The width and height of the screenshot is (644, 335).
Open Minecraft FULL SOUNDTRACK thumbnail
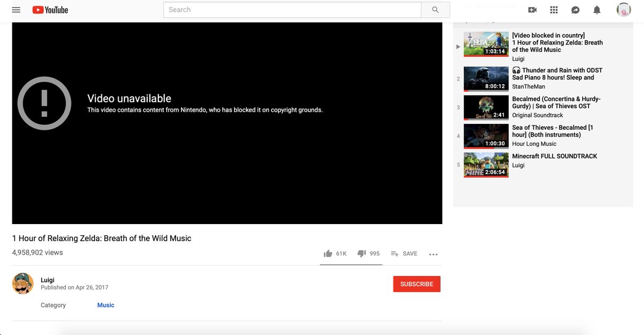(486, 165)
